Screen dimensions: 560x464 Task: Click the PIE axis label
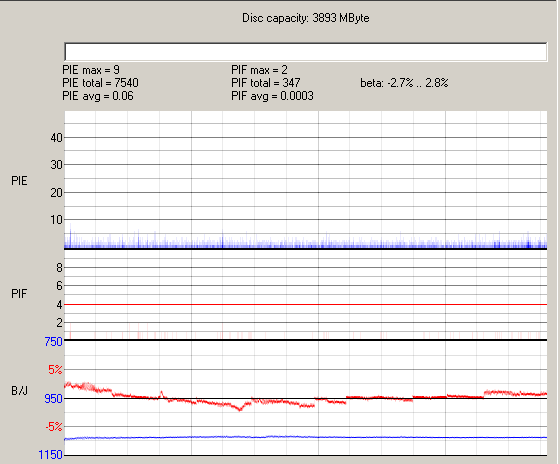point(19,180)
